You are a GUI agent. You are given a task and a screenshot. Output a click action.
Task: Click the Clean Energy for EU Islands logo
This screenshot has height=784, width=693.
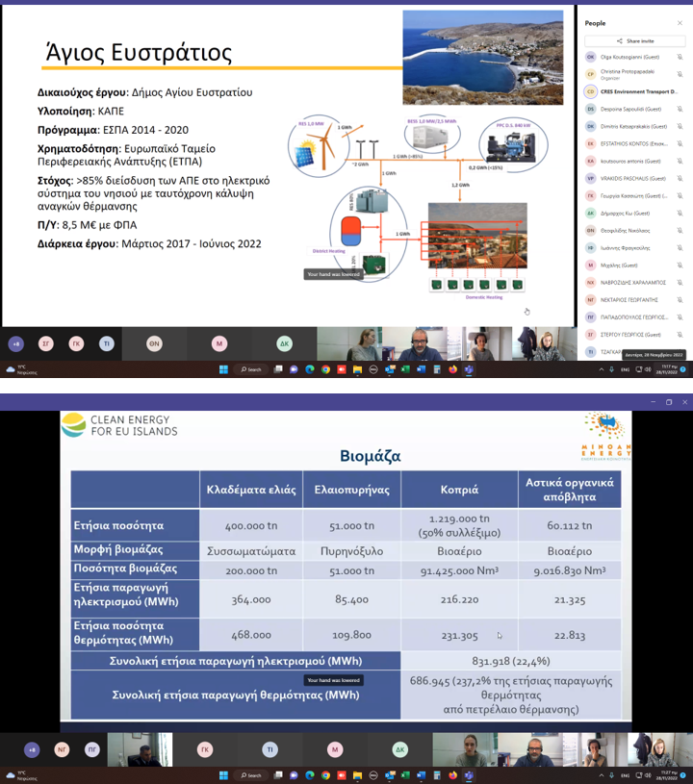point(119,425)
